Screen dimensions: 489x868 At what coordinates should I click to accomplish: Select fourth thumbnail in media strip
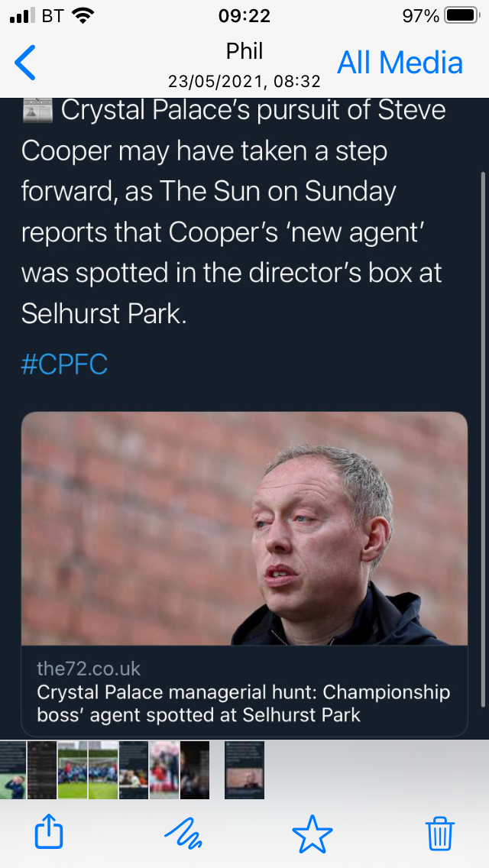(103, 769)
